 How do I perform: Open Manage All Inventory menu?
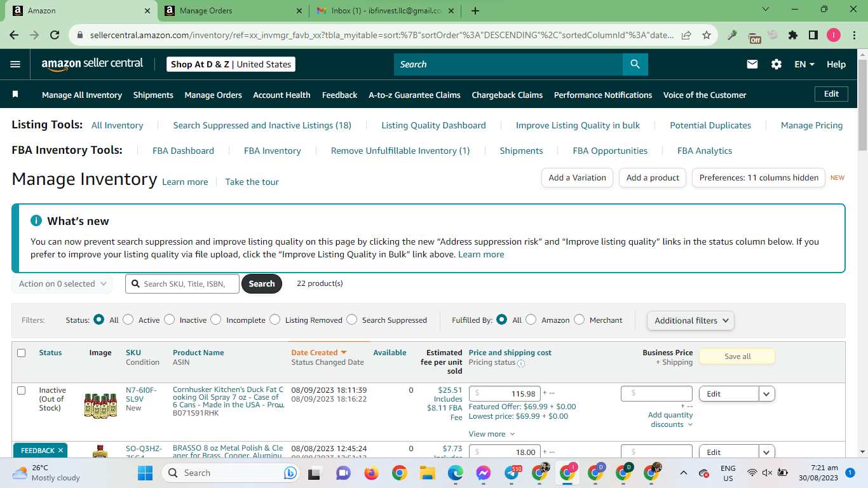point(82,95)
